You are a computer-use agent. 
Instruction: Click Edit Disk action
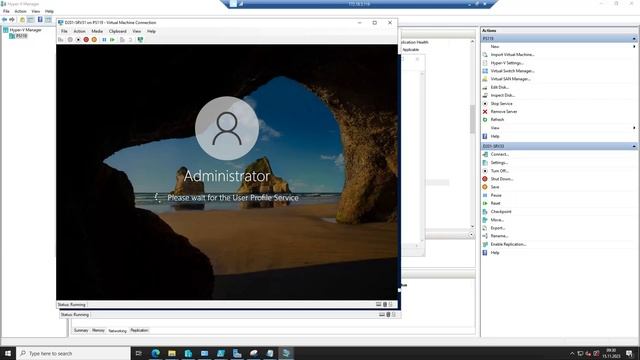point(500,87)
